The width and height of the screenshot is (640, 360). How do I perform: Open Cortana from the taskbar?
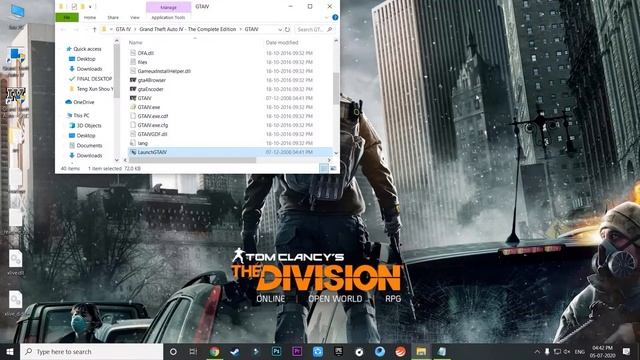click(x=173, y=351)
